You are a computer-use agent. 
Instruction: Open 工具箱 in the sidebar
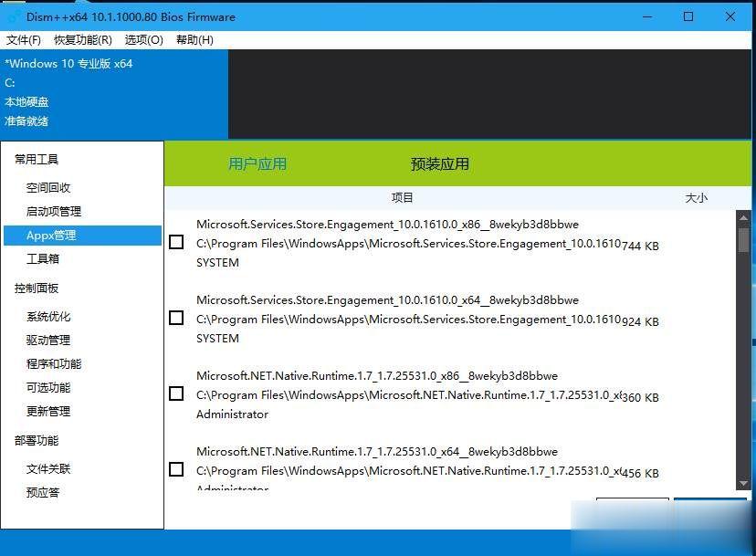[43, 259]
